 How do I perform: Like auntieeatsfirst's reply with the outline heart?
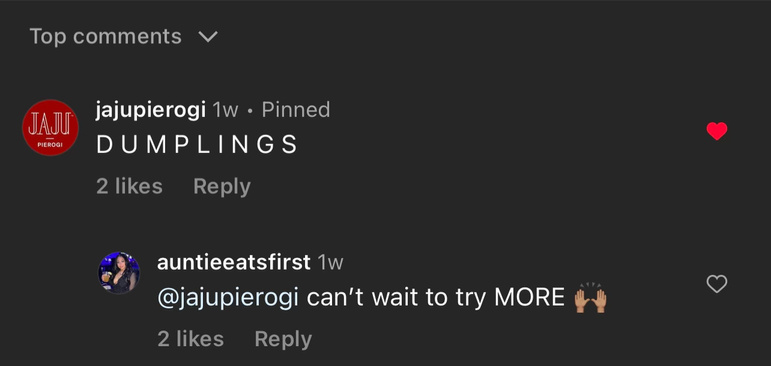[x=716, y=284]
